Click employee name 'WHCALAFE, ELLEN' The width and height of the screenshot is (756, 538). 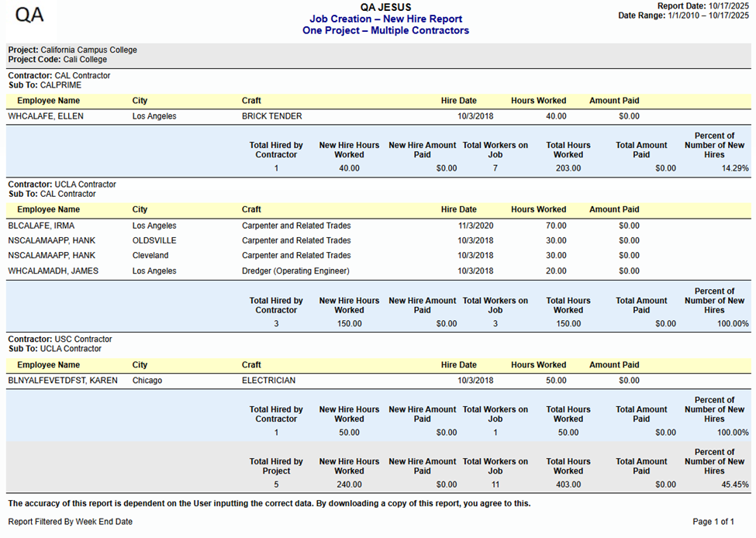tap(46, 116)
